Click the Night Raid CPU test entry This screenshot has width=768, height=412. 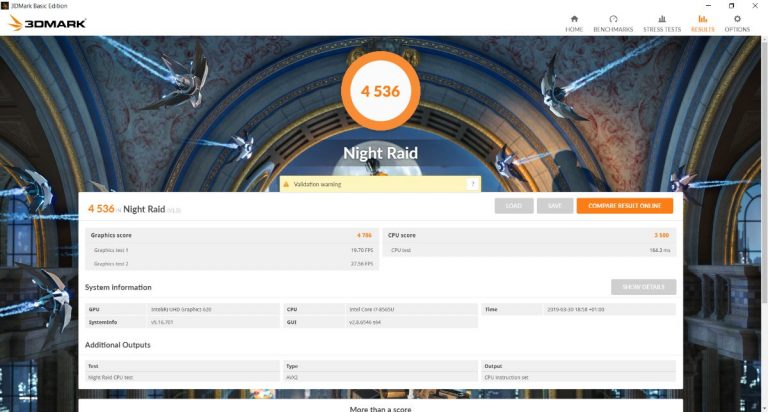(182, 378)
